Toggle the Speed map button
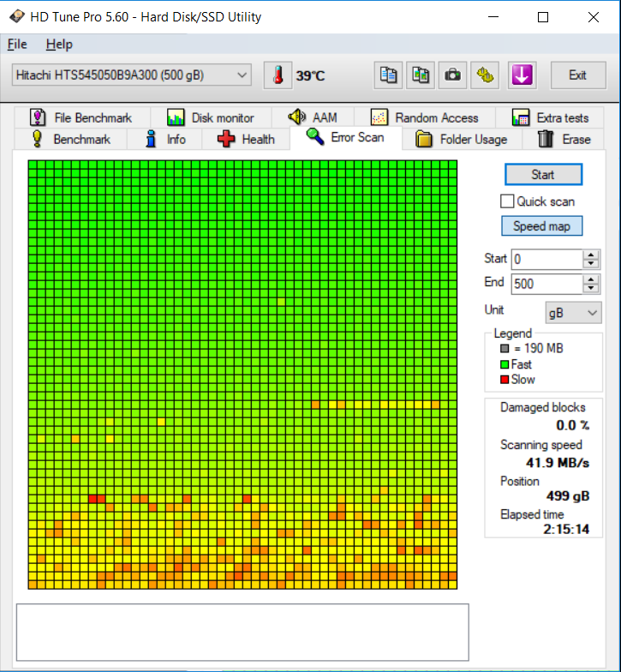The image size is (621, 672). click(541, 226)
